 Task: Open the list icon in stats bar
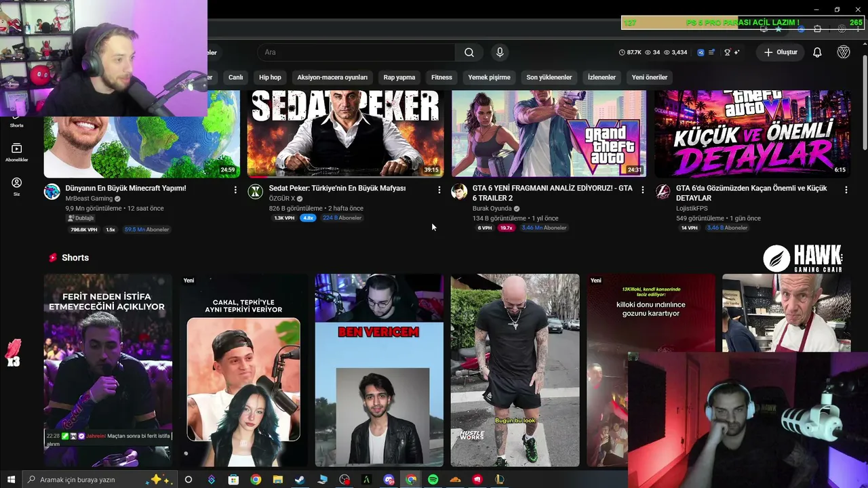pyautogui.click(x=711, y=52)
